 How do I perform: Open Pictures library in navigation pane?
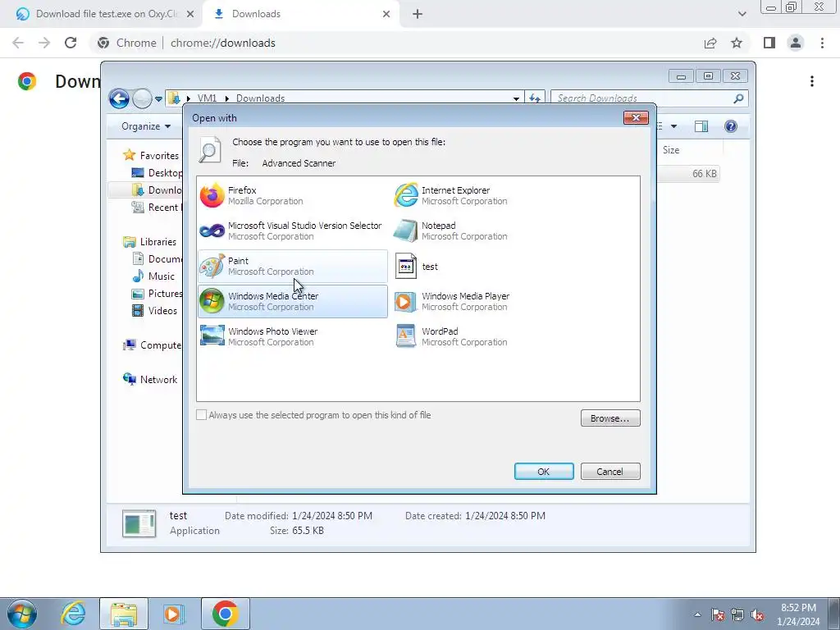click(157, 294)
